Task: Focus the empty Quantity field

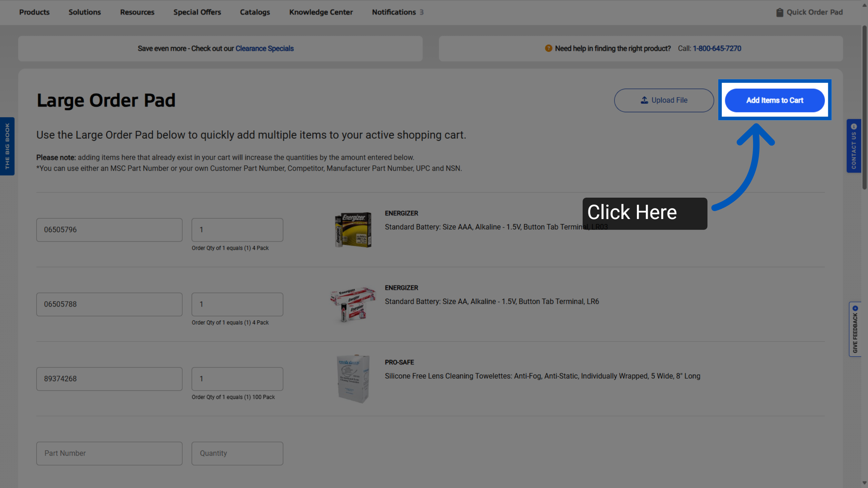Action: [x=237, y=454]
